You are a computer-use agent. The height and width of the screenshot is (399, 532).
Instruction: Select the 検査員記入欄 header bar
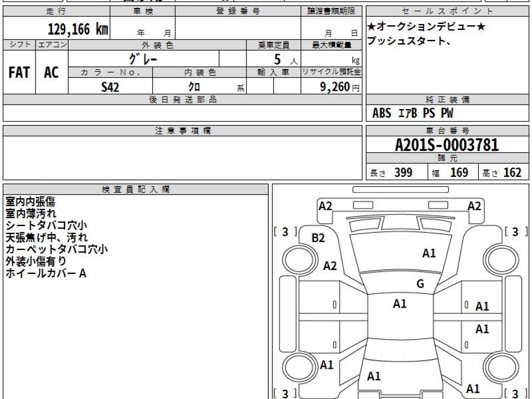pyautogui.click(x=136, y=189)
